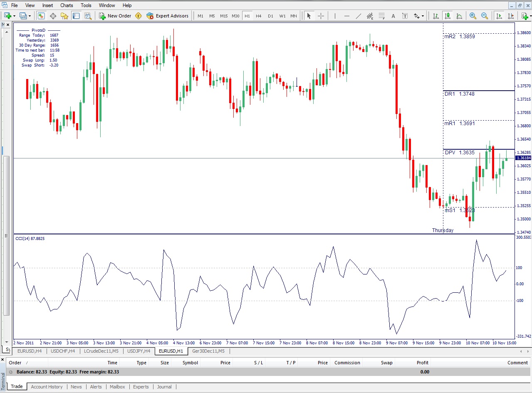This screenshot has height=393, width=532.
Task: Toggle the Market Watch window
Action: click(41, 16)
